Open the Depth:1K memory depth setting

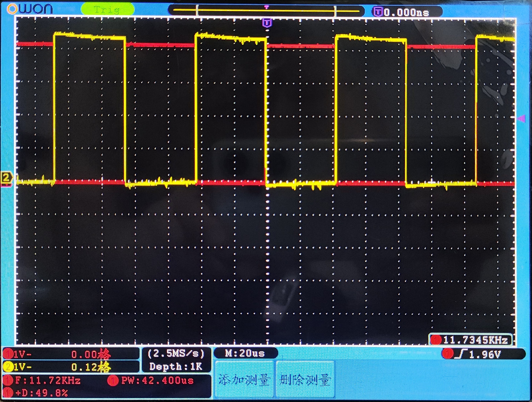176,366
